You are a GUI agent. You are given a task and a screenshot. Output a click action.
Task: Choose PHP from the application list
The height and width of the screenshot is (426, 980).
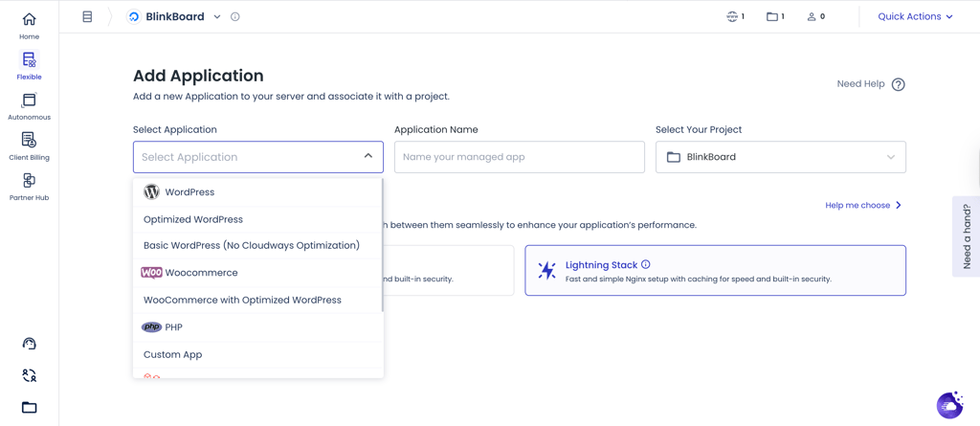(x=257, y=327)
